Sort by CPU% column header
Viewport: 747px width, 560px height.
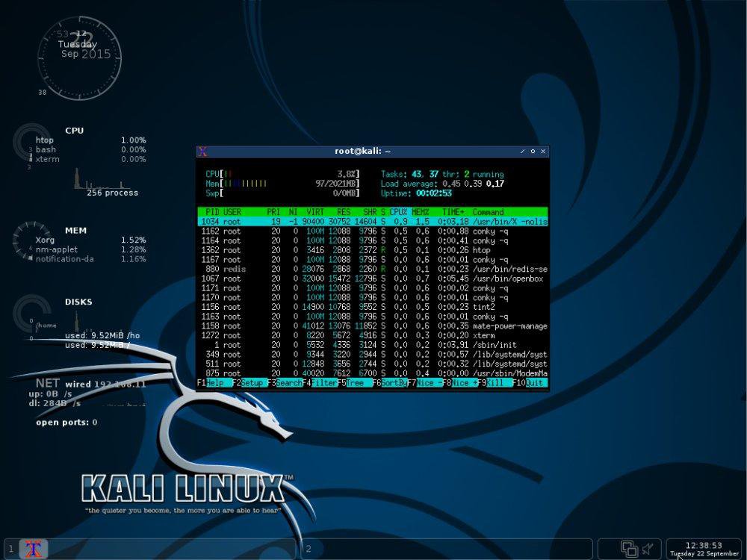pyautogui.click(x=398, y=212)
